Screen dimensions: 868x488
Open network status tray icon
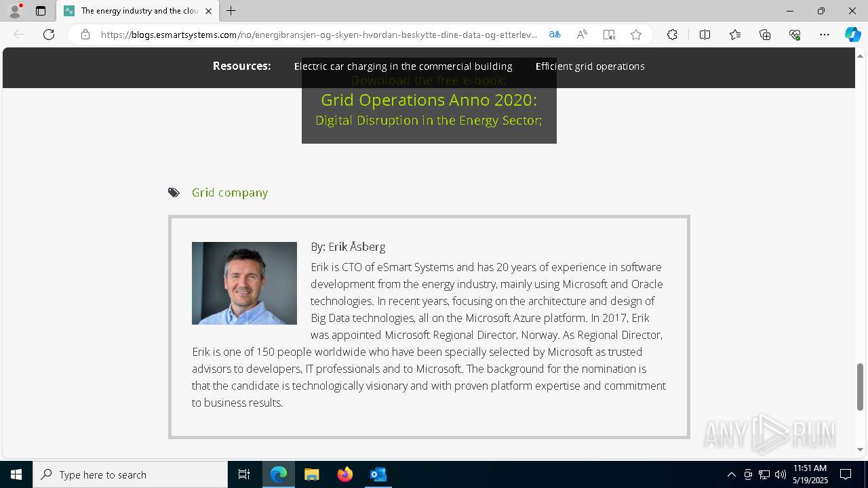[x=764, y=474]
